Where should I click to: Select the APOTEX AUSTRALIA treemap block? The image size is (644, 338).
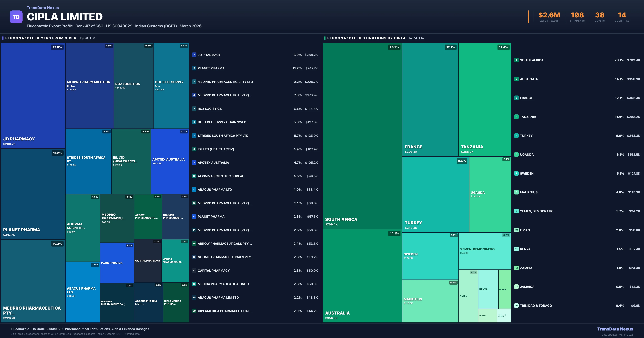tap(170, 161)
